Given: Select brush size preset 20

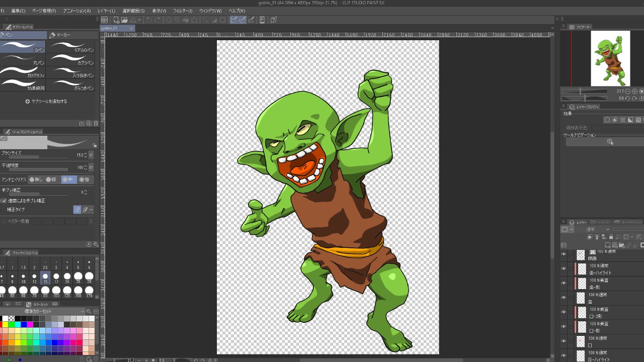Looking at the screenshot, I should click(x=67, y=278).
